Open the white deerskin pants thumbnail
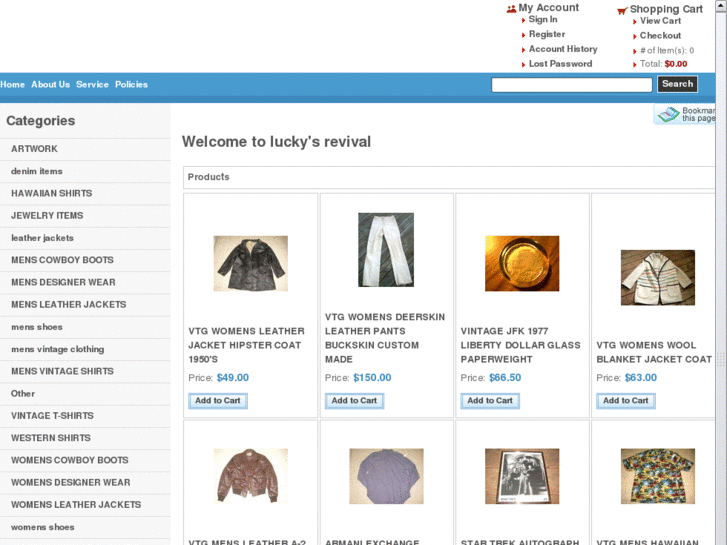727x545 pixels. [386, 250]
